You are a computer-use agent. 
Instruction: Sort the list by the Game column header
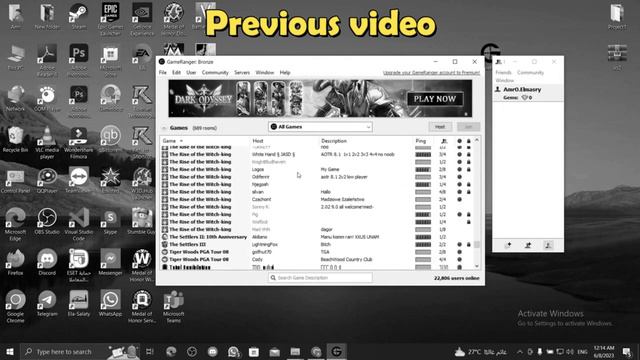(x=169, y=141)
